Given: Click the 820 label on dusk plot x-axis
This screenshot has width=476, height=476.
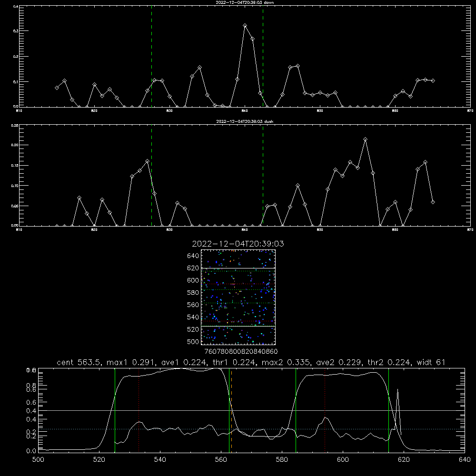Looking at the screenshot, I should (94, 230).
